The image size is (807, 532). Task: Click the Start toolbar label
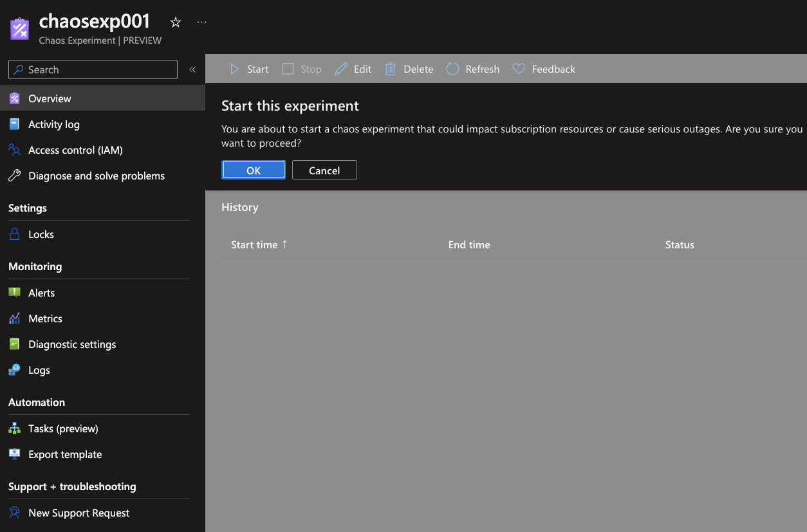pyautogui.click(x=257, y=69)
